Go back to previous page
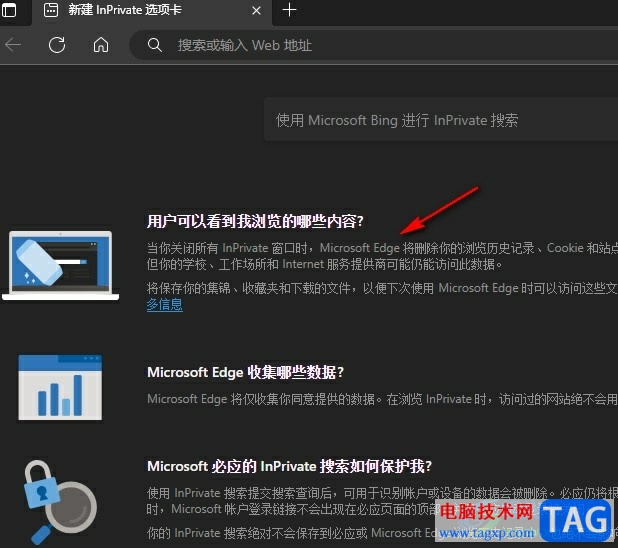This screenshot has width=618, height=548. coord(13,45)
